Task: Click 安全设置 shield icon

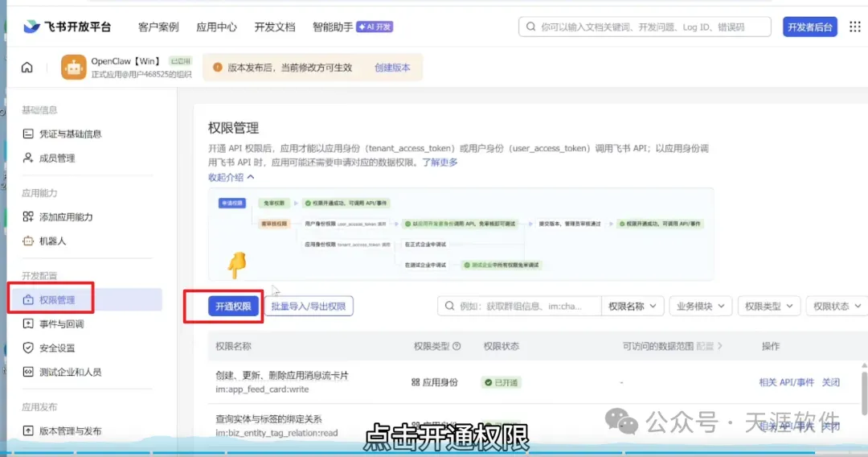Action: point(27,348)
